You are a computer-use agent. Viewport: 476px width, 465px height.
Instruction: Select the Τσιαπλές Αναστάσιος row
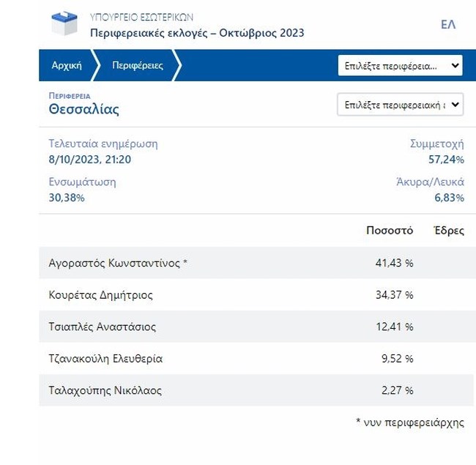[x=102, y=327]
